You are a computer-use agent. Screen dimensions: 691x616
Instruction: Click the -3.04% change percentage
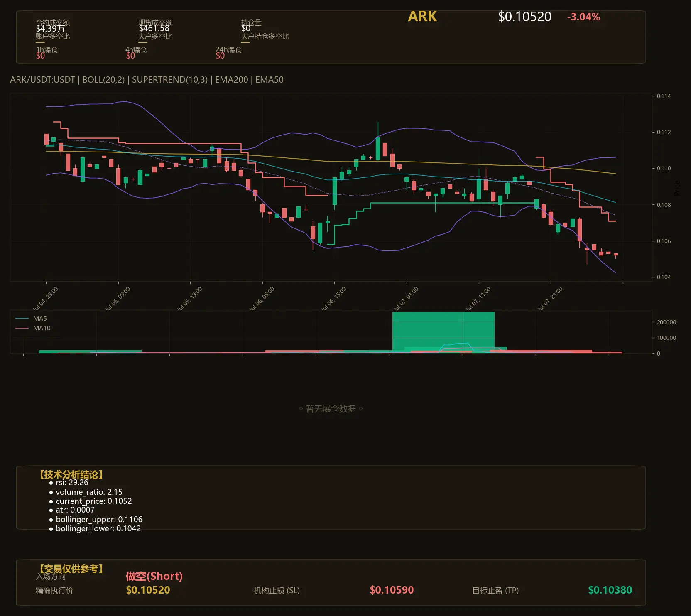[x=583, y=17]
